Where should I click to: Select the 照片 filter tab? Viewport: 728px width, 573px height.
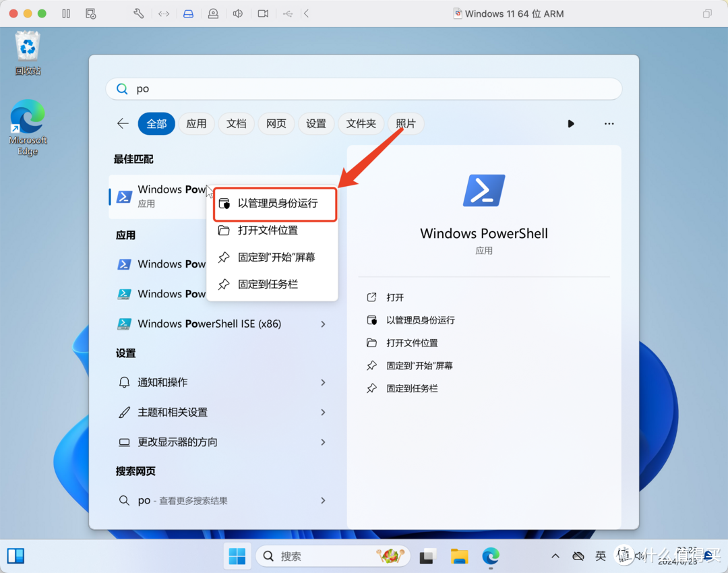(406, 123)
